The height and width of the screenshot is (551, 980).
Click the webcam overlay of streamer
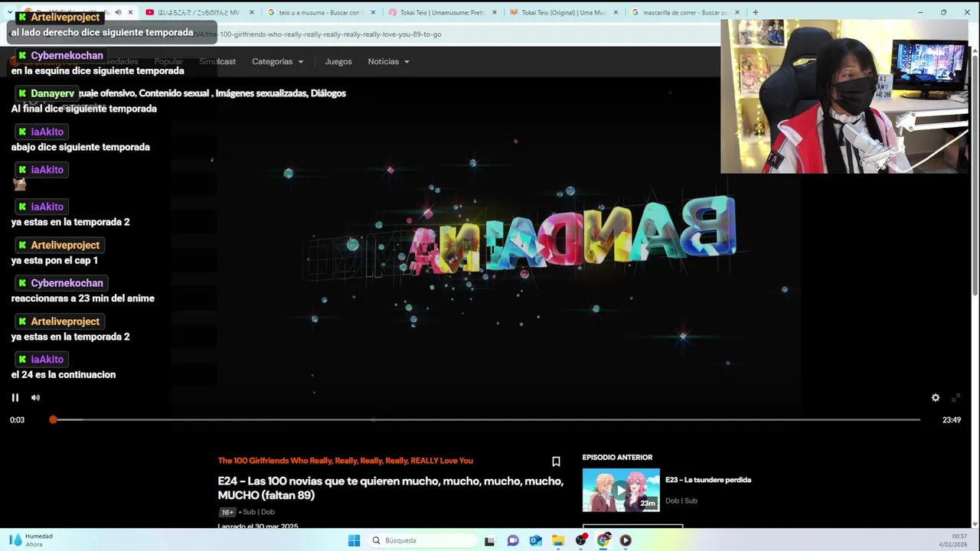[x=844, y=96]
